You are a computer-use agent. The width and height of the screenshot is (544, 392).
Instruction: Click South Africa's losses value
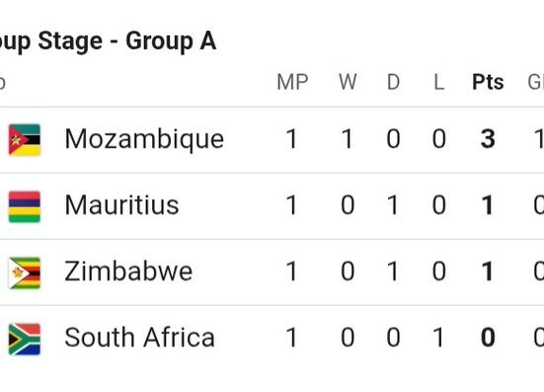tap(439, 337)
